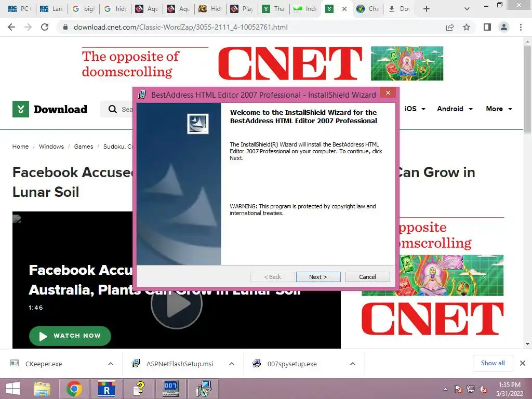Open the downloaded ASPNetFlashSetup.msi file

click(180, 364)
